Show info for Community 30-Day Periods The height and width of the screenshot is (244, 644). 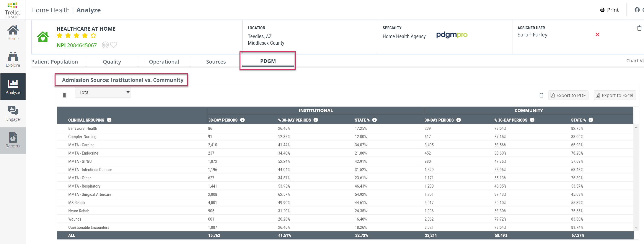(x=458, y=120)
